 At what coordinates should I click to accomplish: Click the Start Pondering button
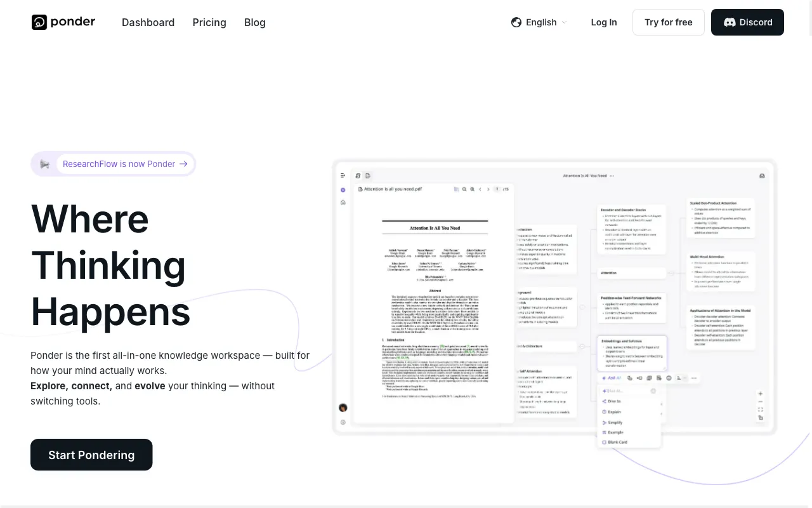(91, 455)
